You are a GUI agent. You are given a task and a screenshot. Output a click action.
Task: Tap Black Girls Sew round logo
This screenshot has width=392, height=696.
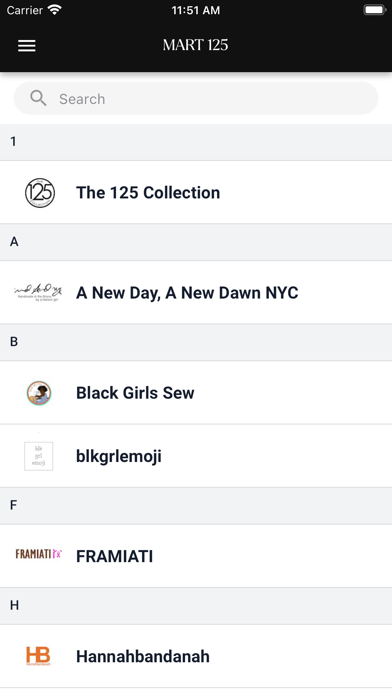tap(39, 393)
